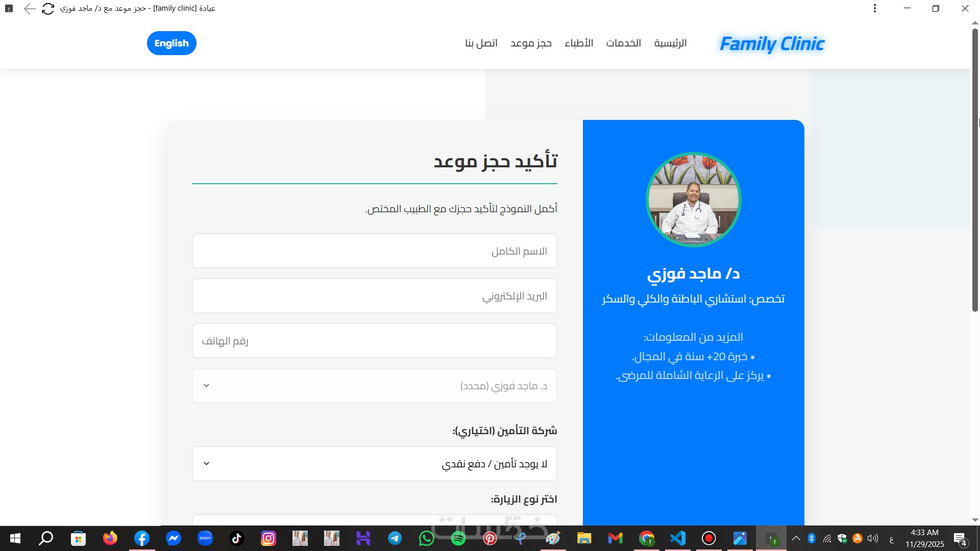Viewport: 980px width, 551px height.
Task: Open Gmail icon in taskbar
Action: pos(616,538)
